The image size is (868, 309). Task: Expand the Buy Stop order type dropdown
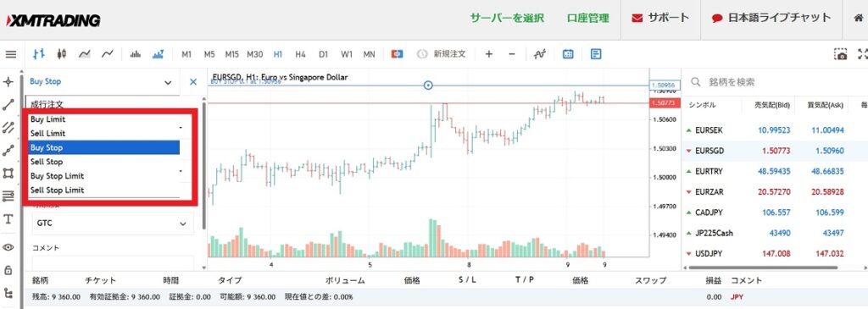(102, 82)
